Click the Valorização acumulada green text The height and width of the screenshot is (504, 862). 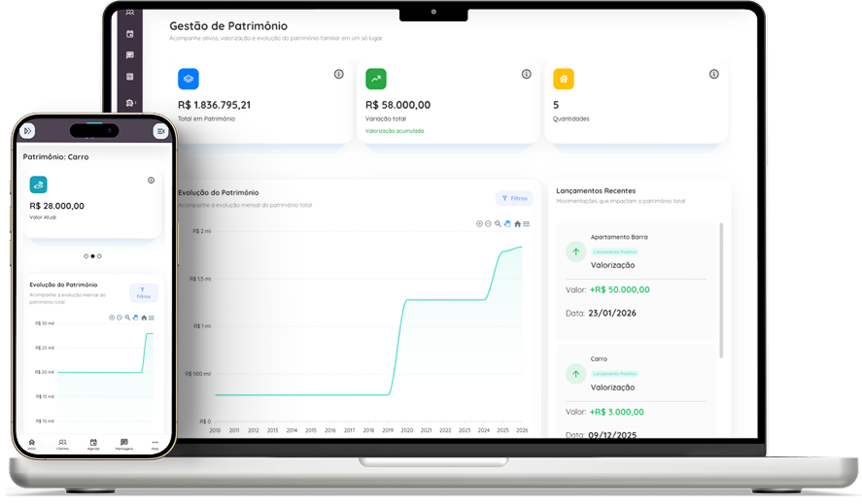click(x=395, y=131)
